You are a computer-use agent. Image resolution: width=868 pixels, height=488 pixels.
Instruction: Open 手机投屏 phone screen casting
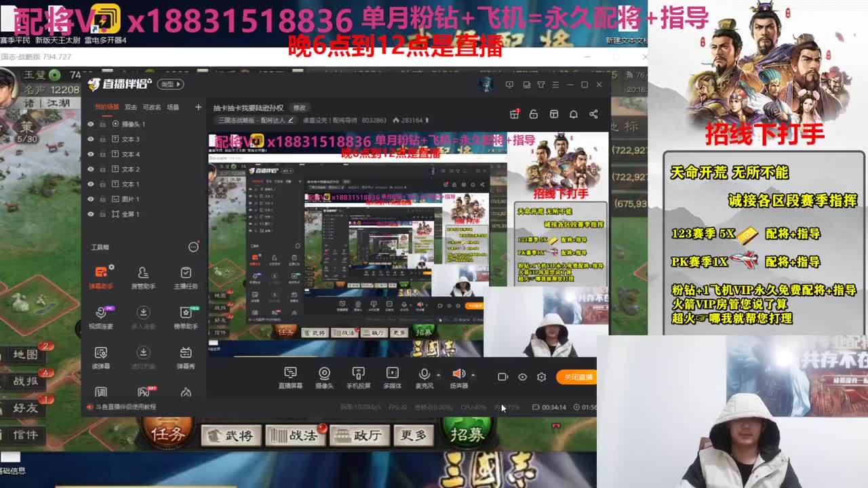point(358,378)
